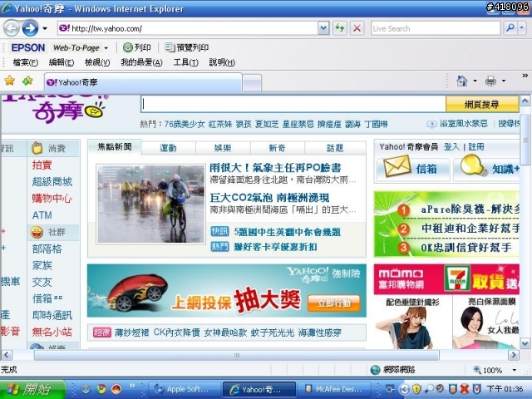Image resolution: width=532 pixels, height=399 pixels.
Task: Click the Home page icon
Action: pyautogui.click(x=462, y=81)
